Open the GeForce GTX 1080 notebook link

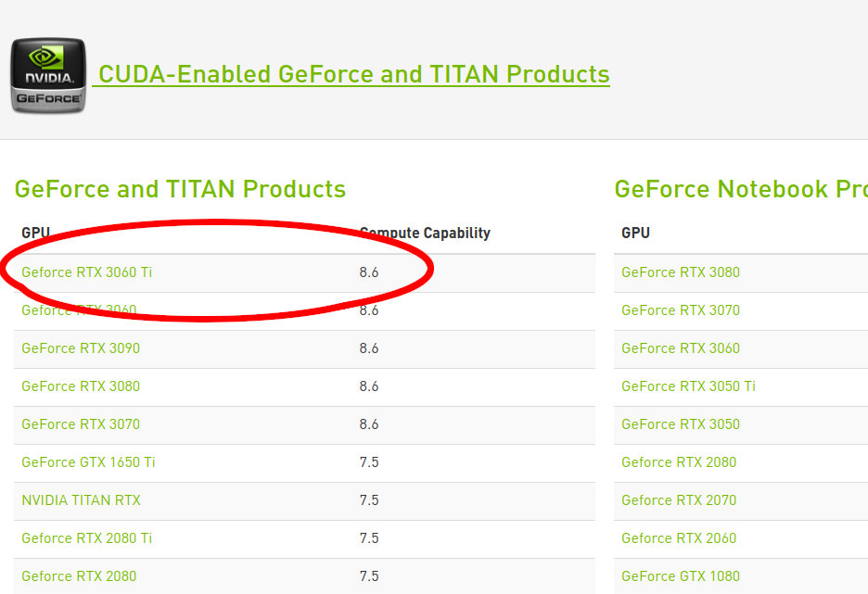[x=680, y=576]
